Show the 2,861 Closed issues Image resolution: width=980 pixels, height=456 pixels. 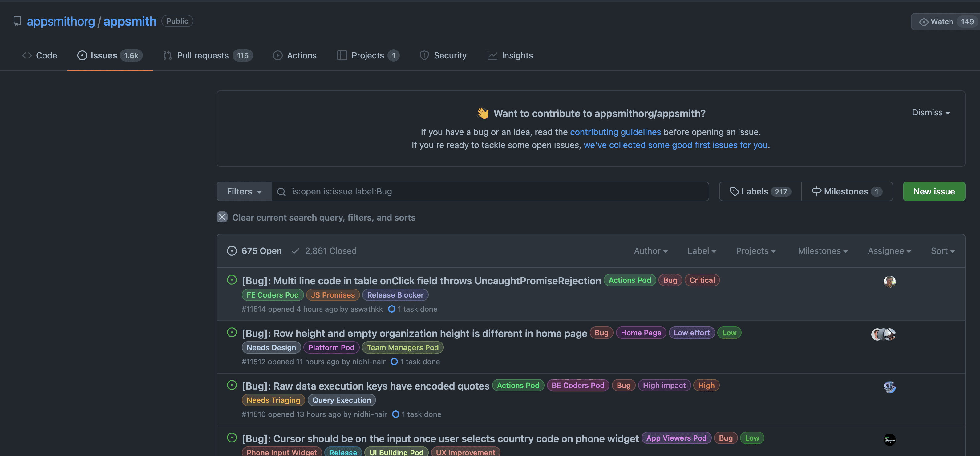[324, 251]
